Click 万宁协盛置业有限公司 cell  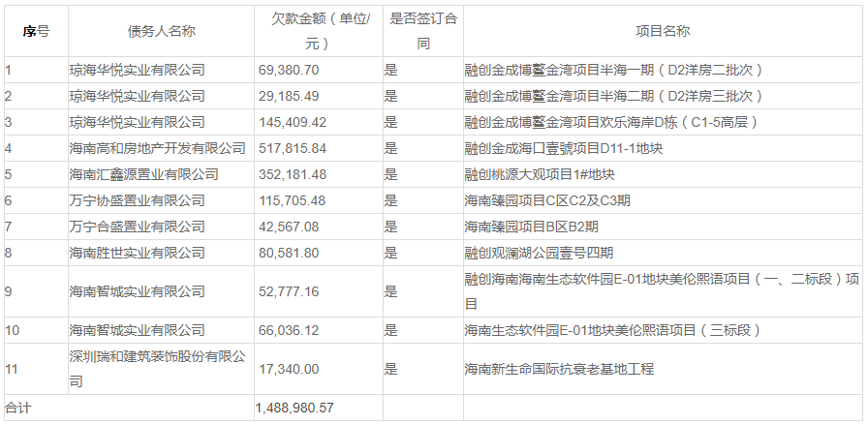161,200
